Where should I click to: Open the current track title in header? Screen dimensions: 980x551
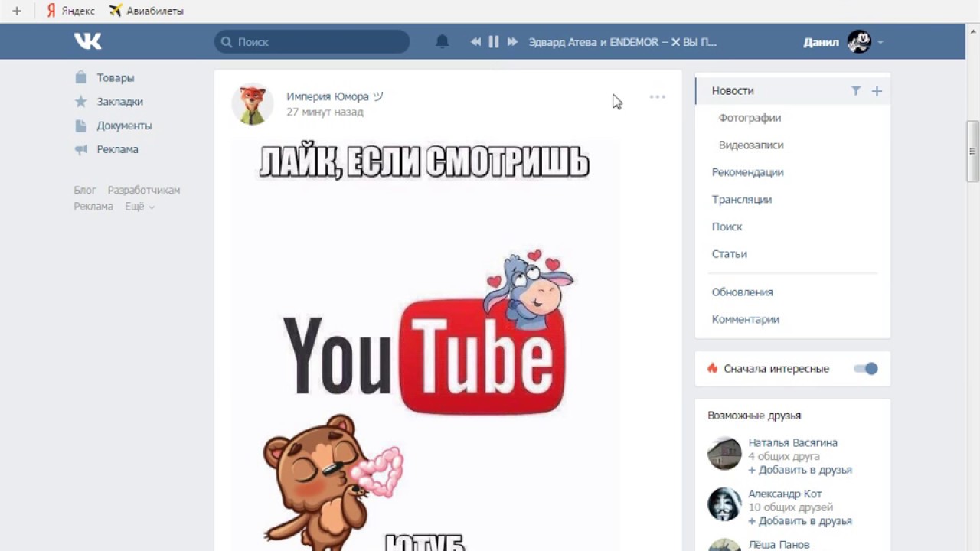pos(622,42)
